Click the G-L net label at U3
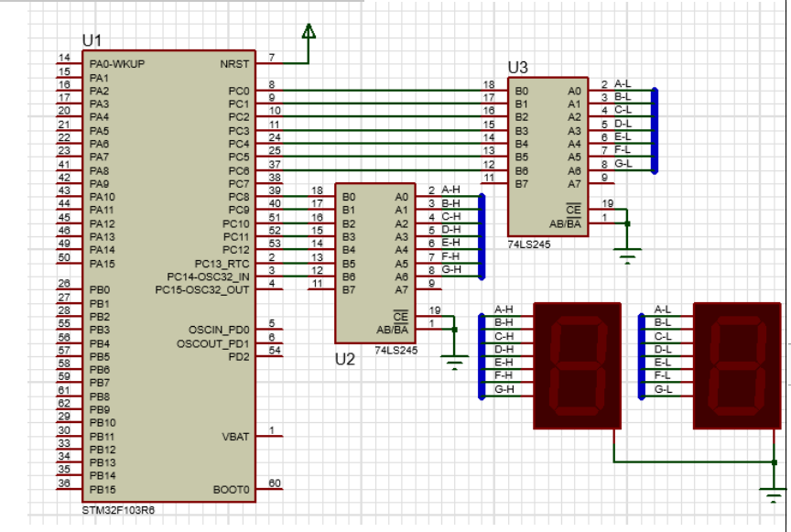The image size is (791, 532). (x=623, y=164)
